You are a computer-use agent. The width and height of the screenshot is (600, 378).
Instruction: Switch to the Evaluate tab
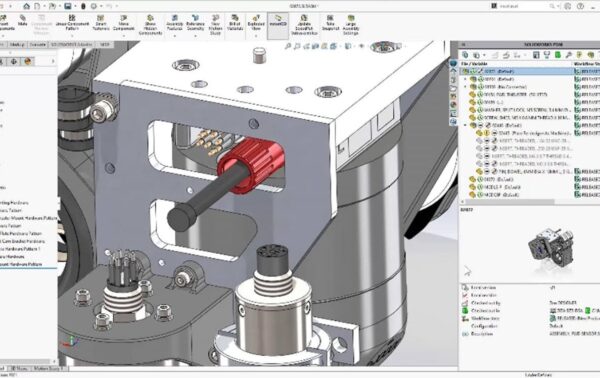pos(38,45)
